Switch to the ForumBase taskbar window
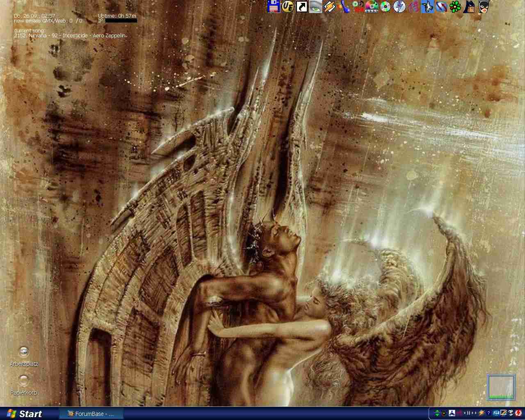525x420 pixels. [x=91, y=414]
